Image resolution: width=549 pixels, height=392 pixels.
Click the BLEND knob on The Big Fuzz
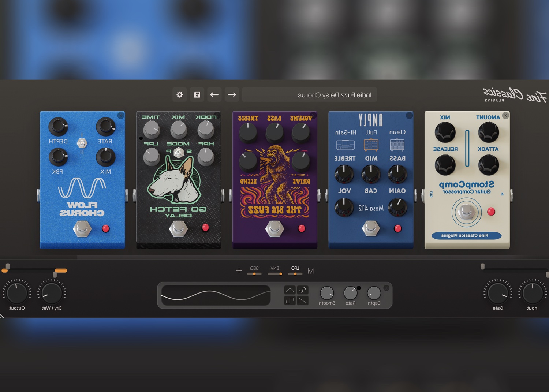[248, 161]
